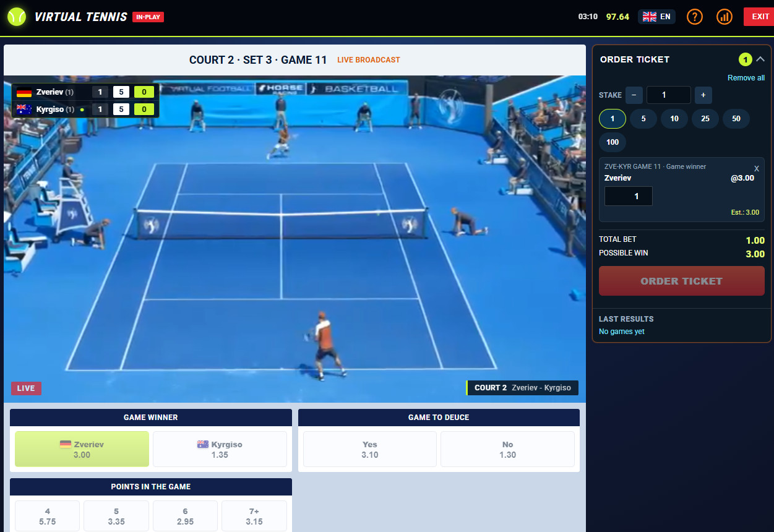Click the EXIT button
This screenshot has height=532, width=774.
pyautogui.click(x=759, y=17)
